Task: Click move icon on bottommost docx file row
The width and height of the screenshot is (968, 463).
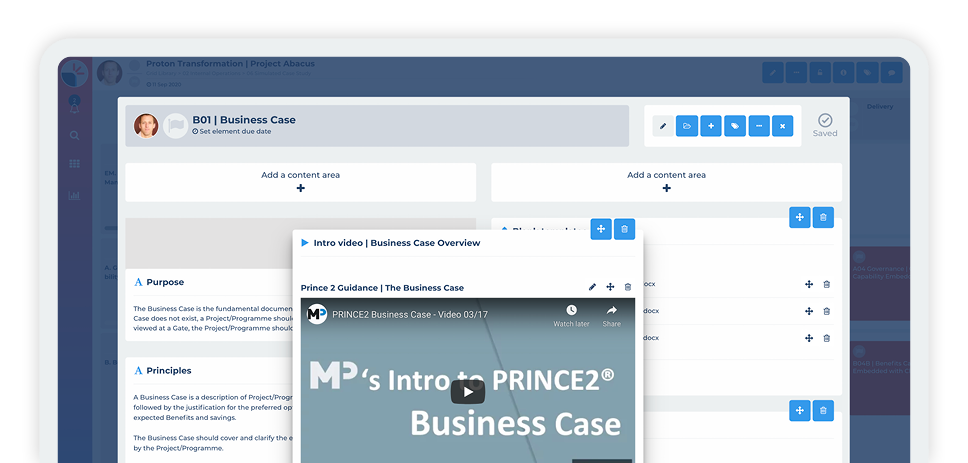Action: [x=809, y=338]
